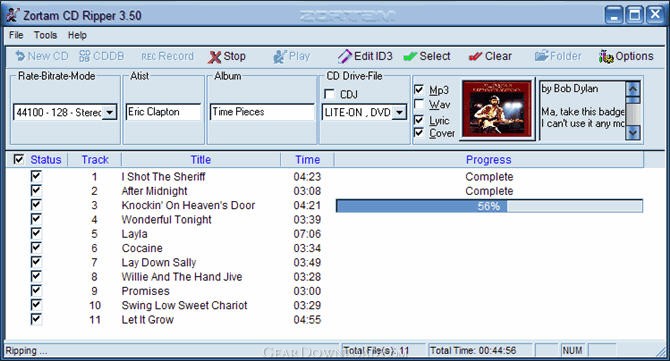Click the Album text field
The image size is (670, 361).
262,112
